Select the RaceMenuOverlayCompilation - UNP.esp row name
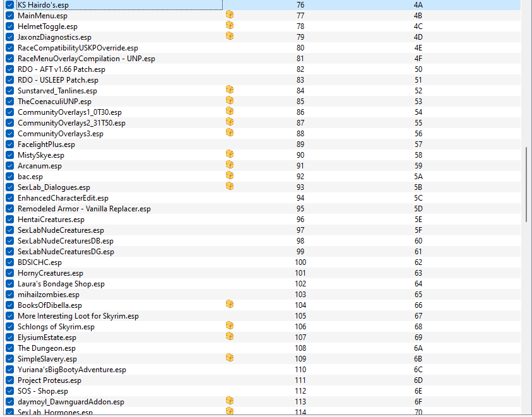The height and width of the screenshot is (417, 532). tap(86, 59)
